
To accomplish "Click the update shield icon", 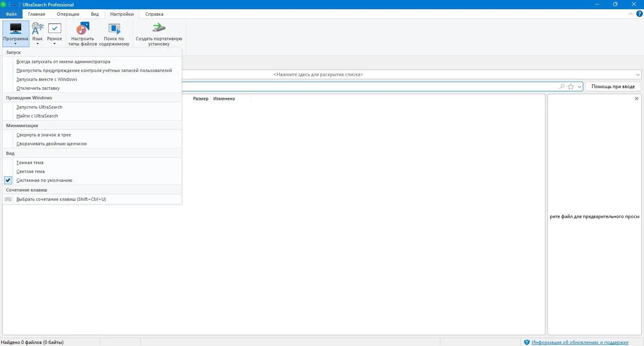I will tap(527, 342).
